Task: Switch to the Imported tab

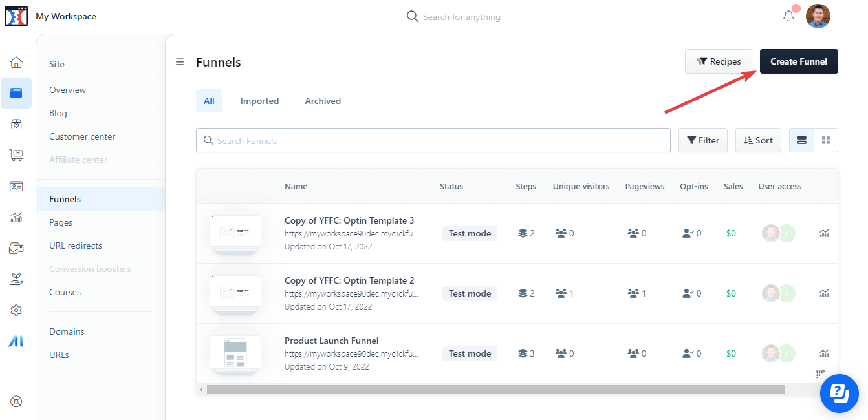Action: tap(259, 101)
